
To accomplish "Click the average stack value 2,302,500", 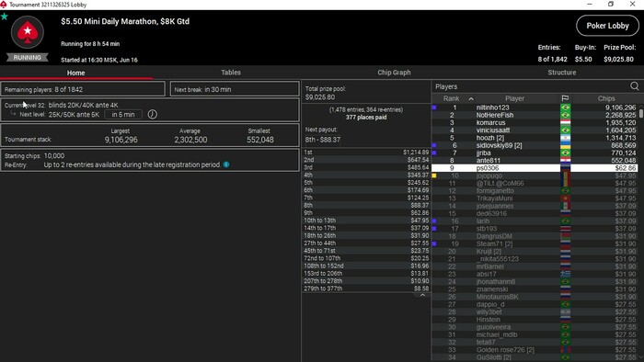I will coord(190,140).
